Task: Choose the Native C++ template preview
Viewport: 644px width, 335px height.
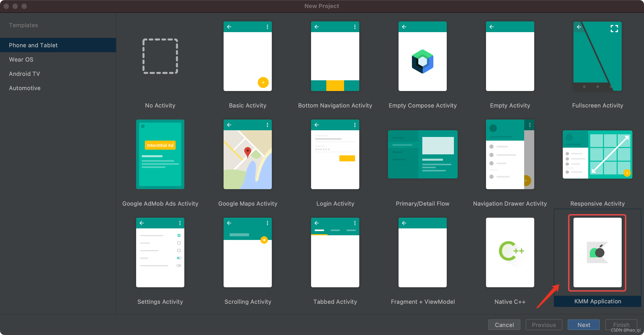Action: [510, 252]
